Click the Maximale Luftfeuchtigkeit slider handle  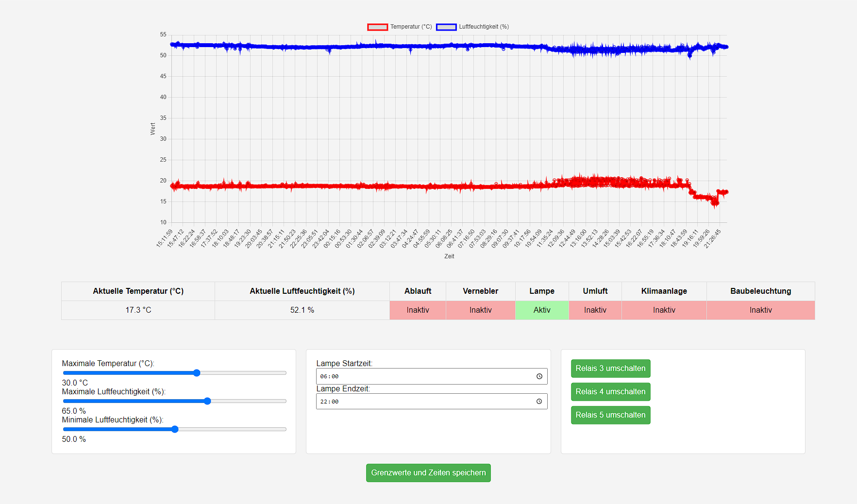click(207, 401)
